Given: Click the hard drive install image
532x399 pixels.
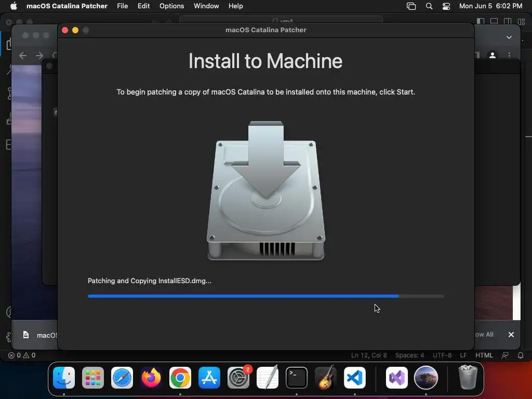Looking at the screenshot, I should tap(266, 191).
